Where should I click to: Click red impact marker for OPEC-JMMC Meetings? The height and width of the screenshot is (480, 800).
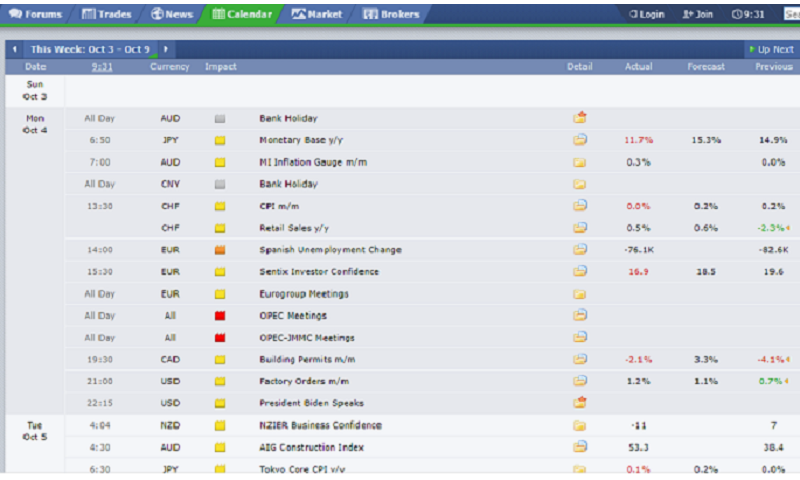(220, 338)
